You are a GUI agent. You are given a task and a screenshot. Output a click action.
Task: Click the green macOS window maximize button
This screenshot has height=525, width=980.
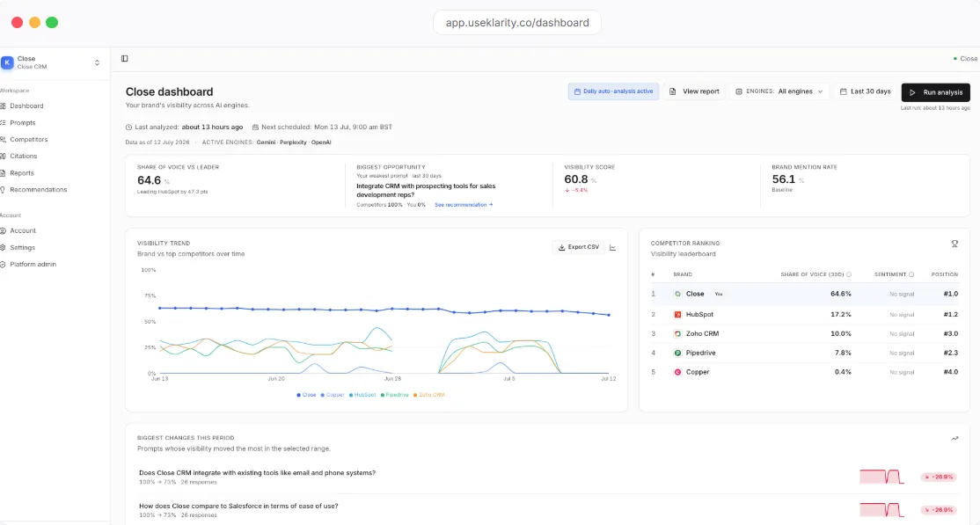tap(52, 23)
